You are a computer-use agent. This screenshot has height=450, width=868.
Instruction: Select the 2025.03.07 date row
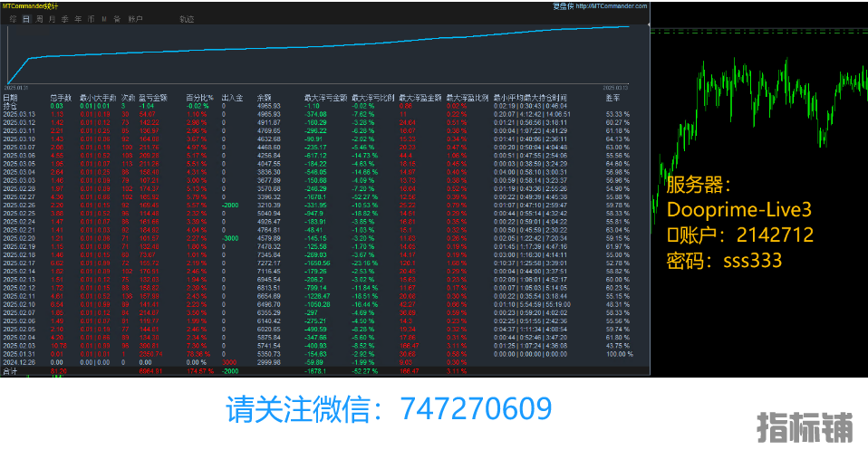[325, 148]
